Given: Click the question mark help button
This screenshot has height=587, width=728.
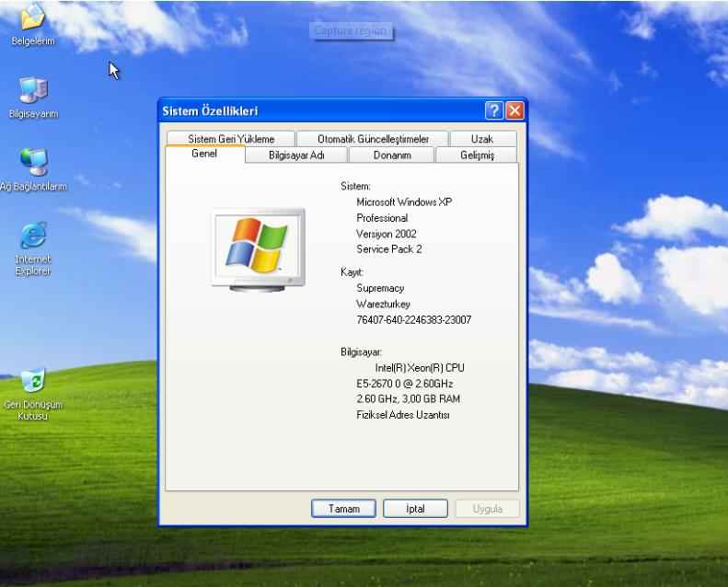Looking at the screenshot, I should pyautogui.click(x=494, y=111).
